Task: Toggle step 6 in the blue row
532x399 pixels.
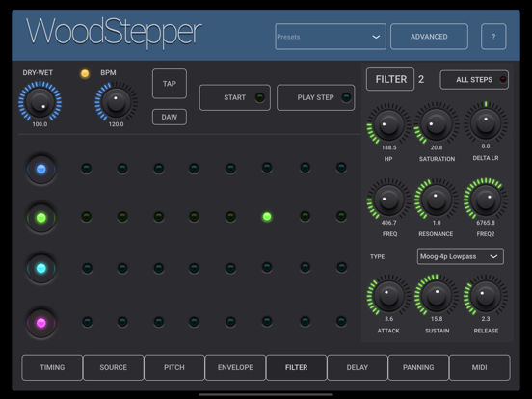Action: click(x=267, y=168)
